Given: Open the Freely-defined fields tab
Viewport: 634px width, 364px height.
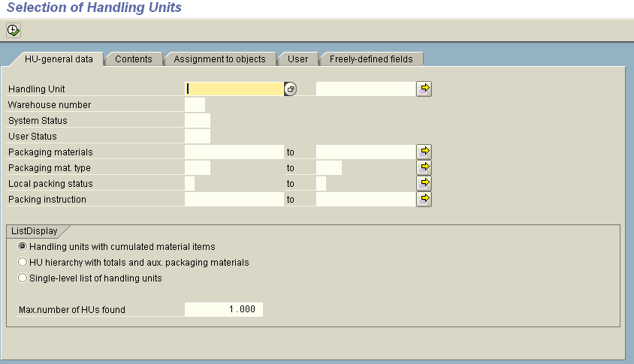Looking at the screenshot, I should point(371,59).
